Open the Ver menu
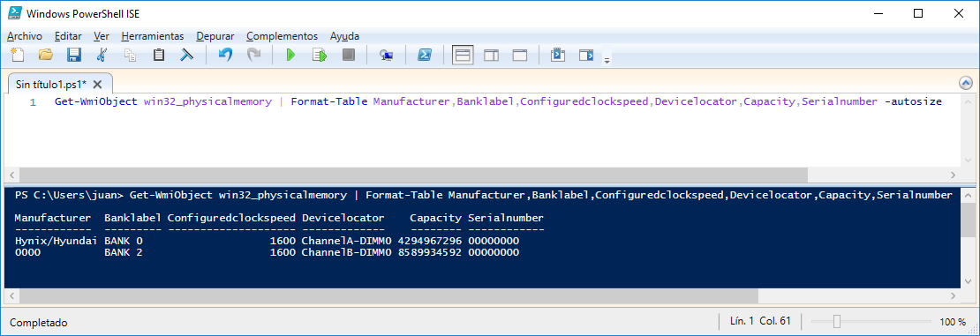 pos(102,36)
